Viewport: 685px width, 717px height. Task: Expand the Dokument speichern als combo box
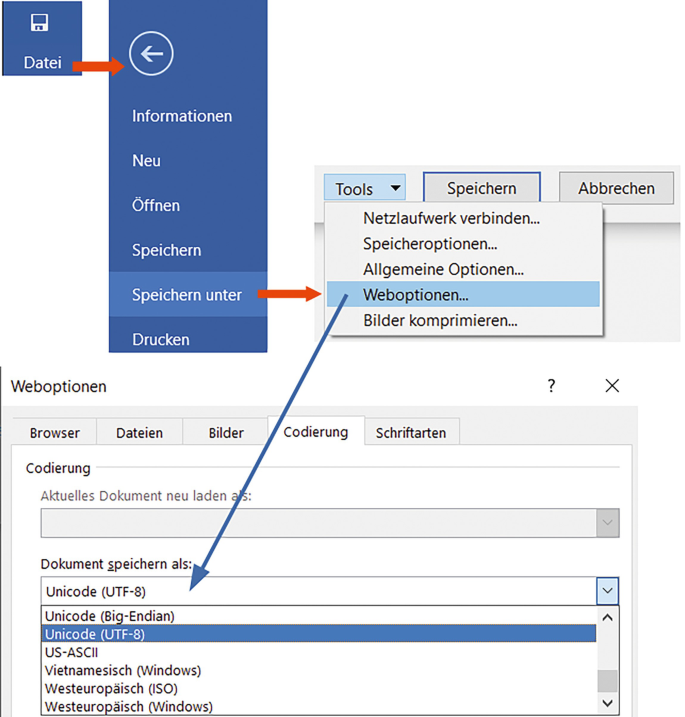click(x=607, y=591)
